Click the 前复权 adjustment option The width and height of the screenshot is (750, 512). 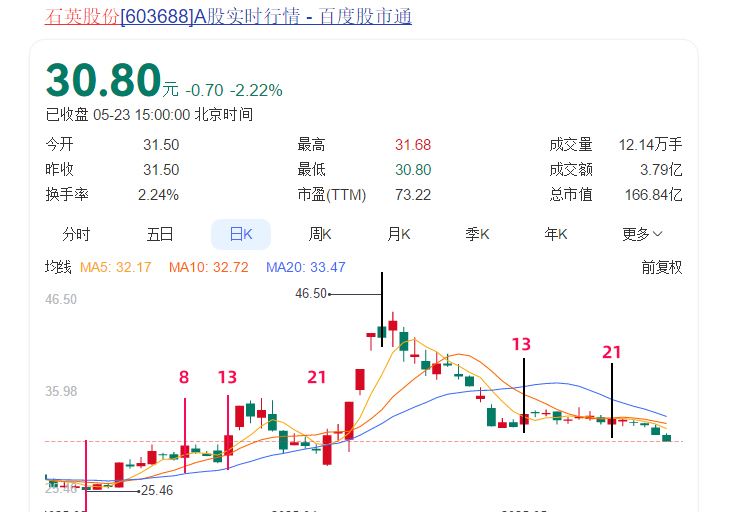pyautogui.click(x=662, y=267)
